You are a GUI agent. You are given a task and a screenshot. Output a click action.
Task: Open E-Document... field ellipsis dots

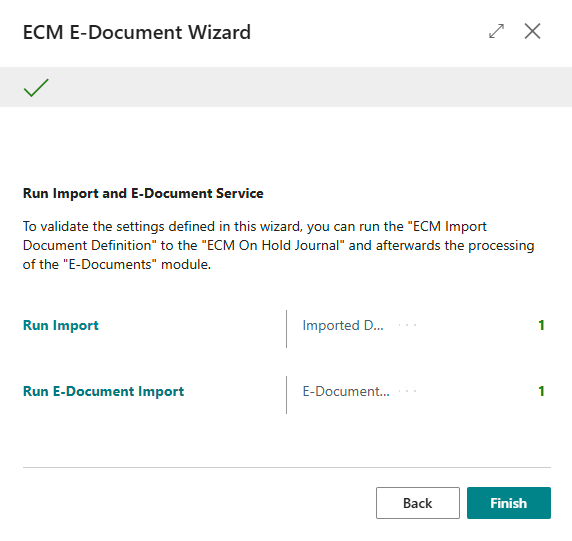click(x=407, y=391)
